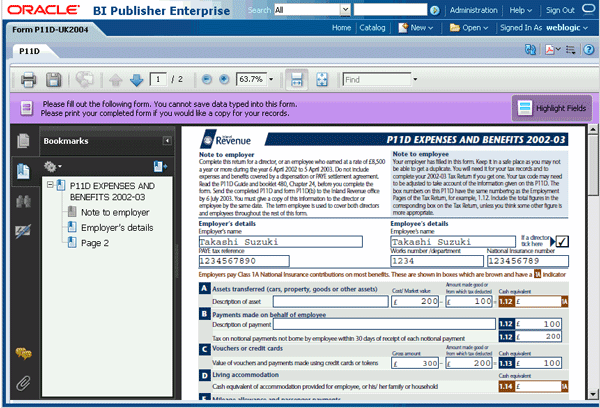Viewport: 600px width, 408px height.
Task: Collapse the P11D EXPENSES AND BENEFITS tree node
Action: [50, 185]
